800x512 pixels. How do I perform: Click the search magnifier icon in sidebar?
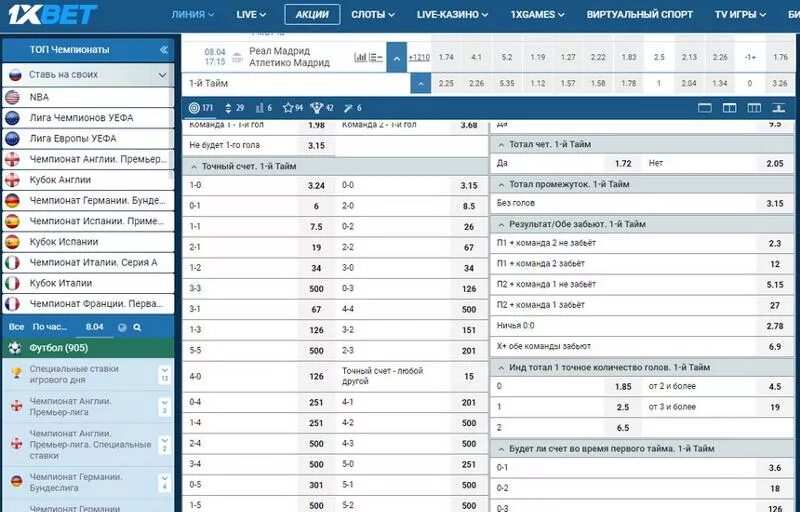pyautogui.click(x=137, y=327)
